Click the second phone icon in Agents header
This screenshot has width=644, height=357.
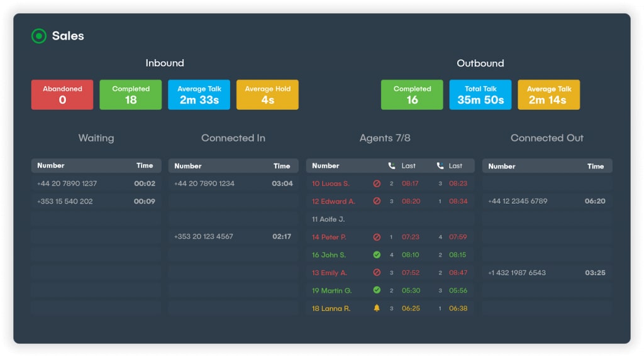(x=440, y=166)
